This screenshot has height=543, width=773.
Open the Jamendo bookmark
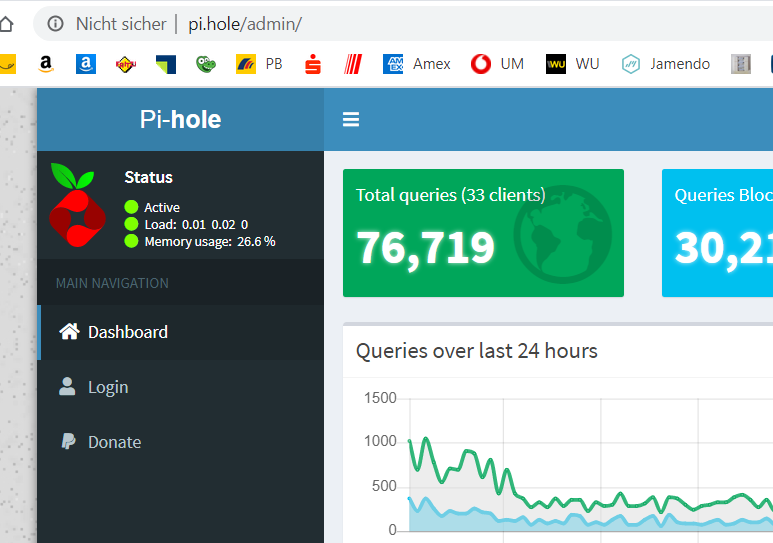coord(666,64)
